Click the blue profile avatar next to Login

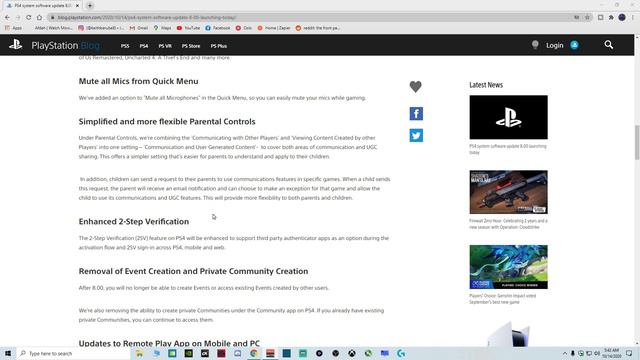(574, 45)
